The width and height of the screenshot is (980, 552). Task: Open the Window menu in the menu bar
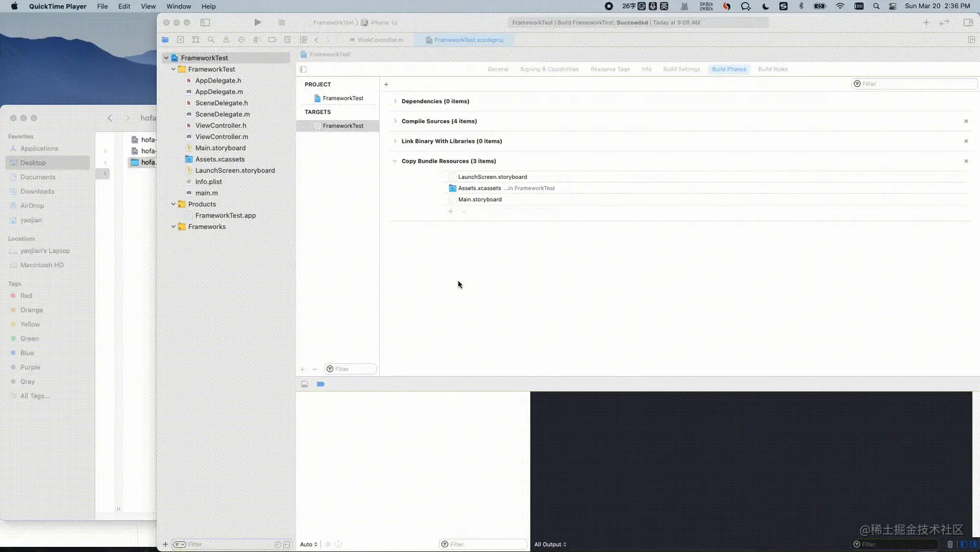pos(178,6)
